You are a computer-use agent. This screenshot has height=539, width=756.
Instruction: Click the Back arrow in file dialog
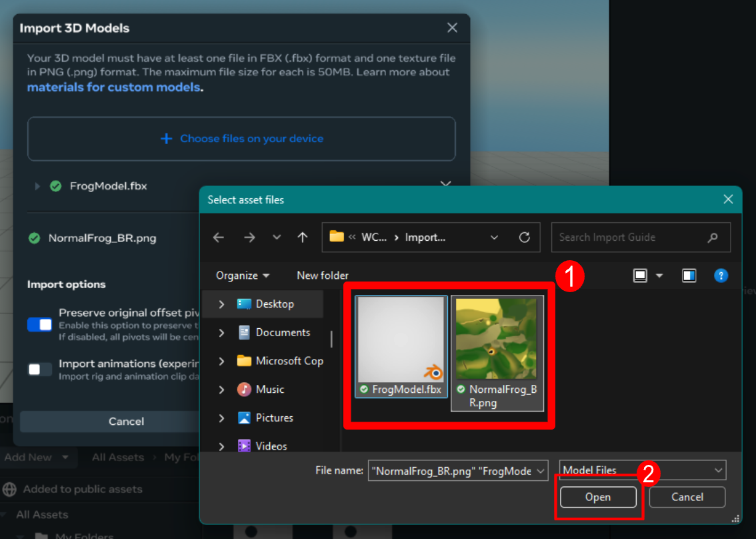click(219, 237)
